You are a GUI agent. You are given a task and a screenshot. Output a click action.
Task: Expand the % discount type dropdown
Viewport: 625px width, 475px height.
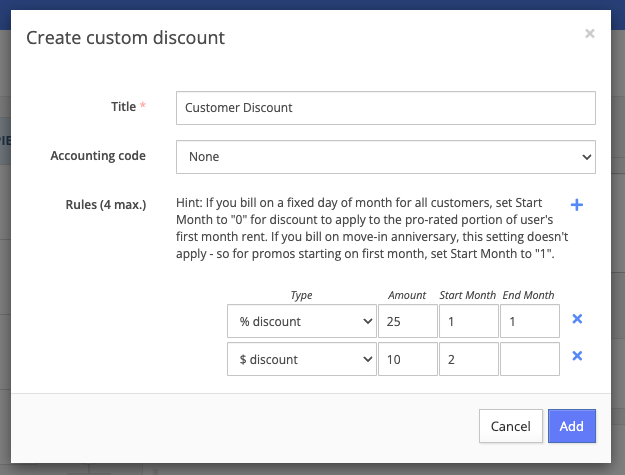pyautogui.click(x=302, y=321)
